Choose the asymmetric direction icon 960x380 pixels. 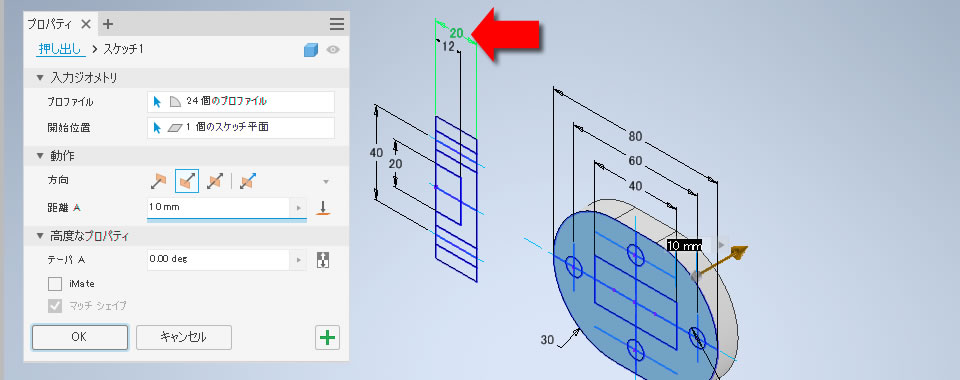coord(248,181)
